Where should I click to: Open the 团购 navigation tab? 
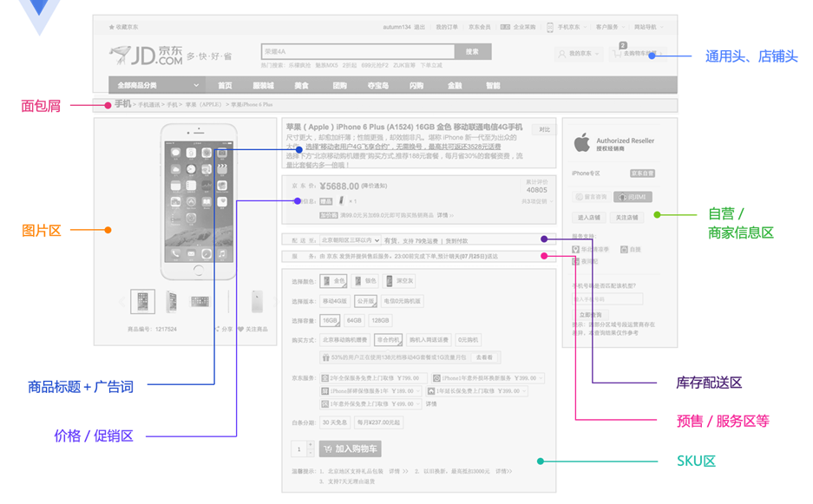[x=339, y=86]
